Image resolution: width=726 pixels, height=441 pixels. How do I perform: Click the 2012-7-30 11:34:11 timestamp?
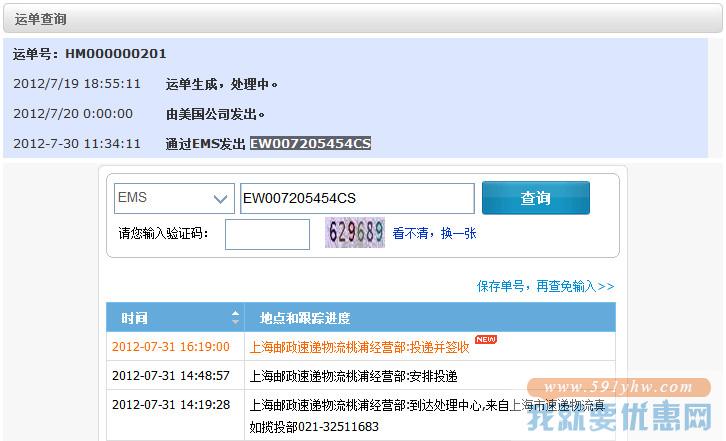(x=77, y=144)
